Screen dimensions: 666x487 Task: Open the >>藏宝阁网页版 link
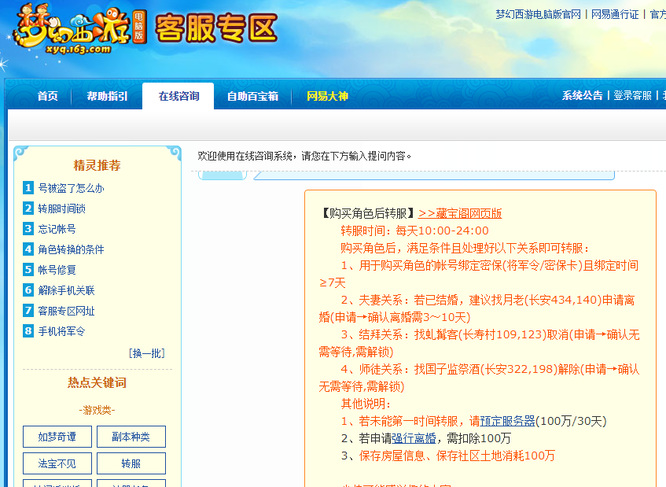point(460,213)
